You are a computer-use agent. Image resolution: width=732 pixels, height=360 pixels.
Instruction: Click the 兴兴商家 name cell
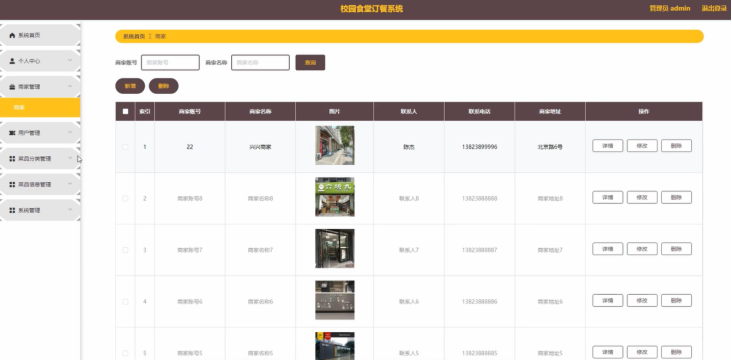[x=260, y=147]
